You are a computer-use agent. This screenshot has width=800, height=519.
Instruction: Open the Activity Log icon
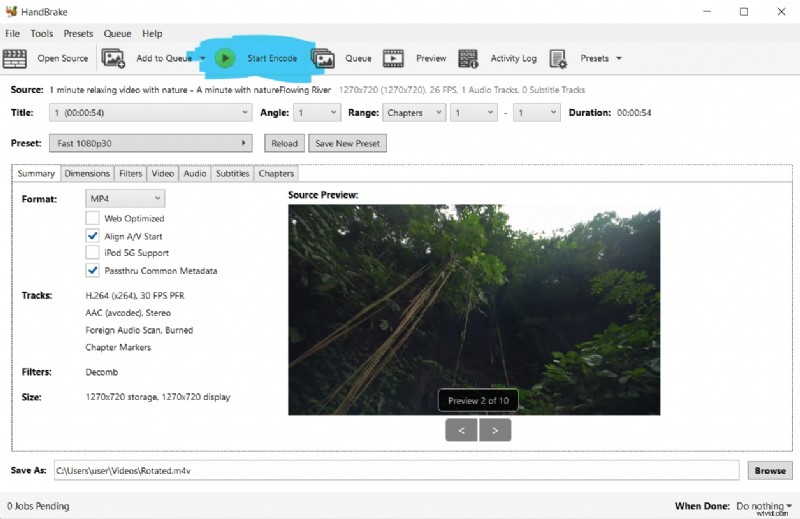(x=468, y=58)
